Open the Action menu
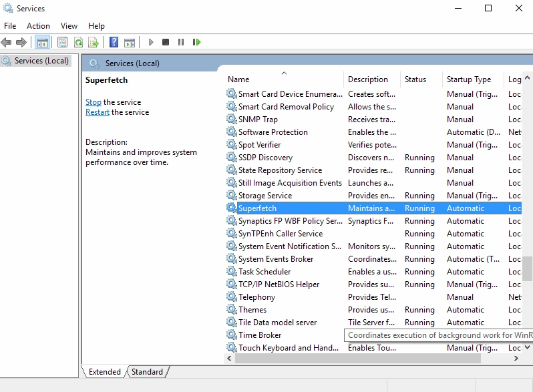Image resolution: width=533 pixels, height=392 pixels. coord(39,26)
